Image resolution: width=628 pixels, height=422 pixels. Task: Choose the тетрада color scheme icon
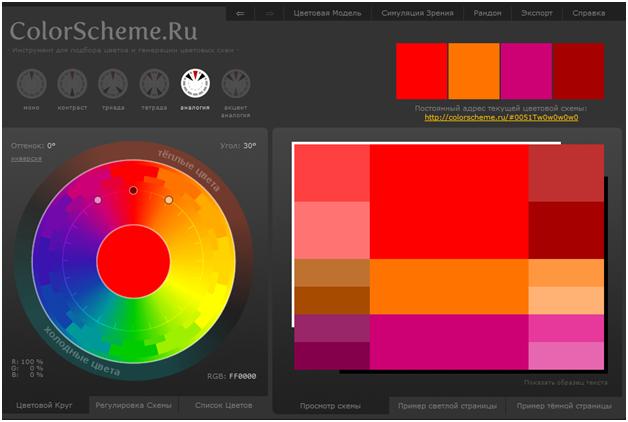(154, 83)
